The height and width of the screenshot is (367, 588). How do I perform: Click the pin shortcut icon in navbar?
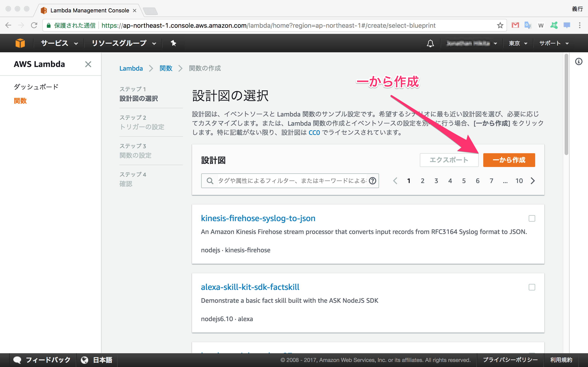click(x=173, y=43)
